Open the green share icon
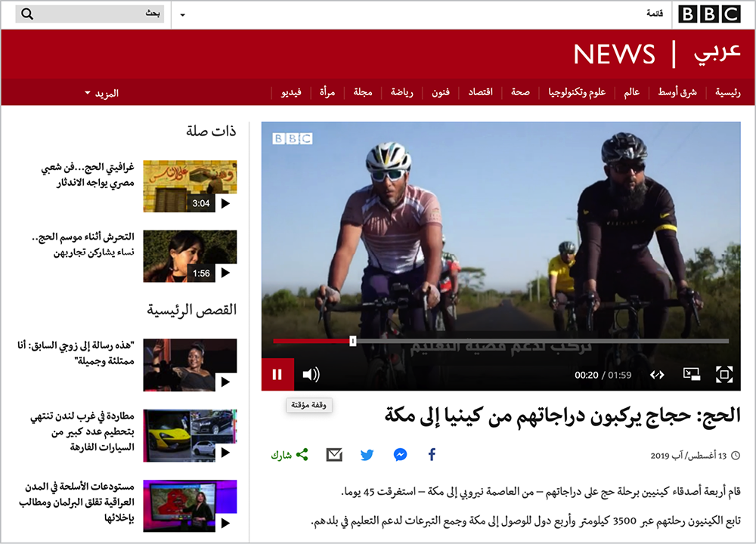The width and height of the screenshot is (756, 544). pyautogui.click(x=302, y=454)
